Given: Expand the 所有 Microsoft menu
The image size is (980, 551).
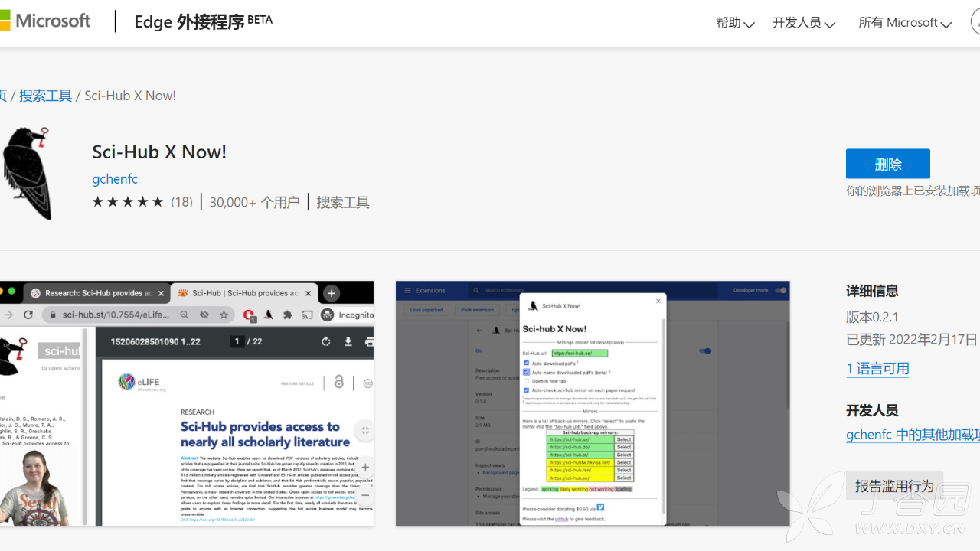Looking at the screenshot, I should tap(903, 23).
